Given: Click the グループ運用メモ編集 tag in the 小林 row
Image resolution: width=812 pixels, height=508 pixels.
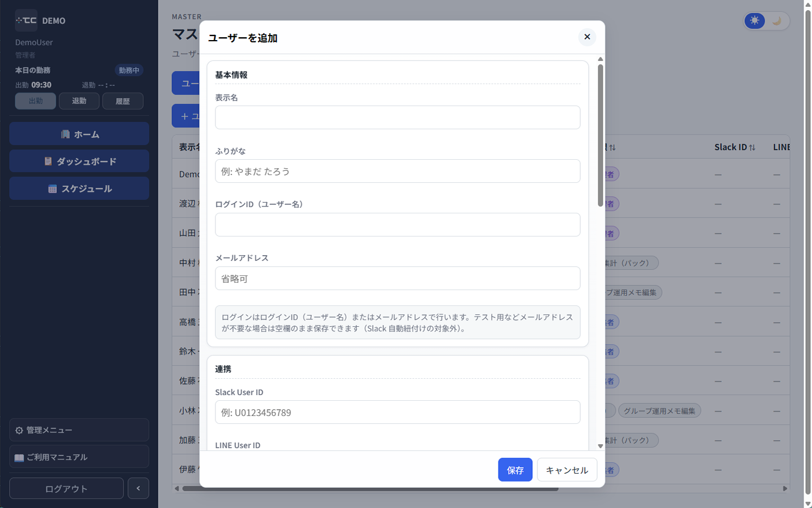Looking at the screenshot, I should [659, 410].
